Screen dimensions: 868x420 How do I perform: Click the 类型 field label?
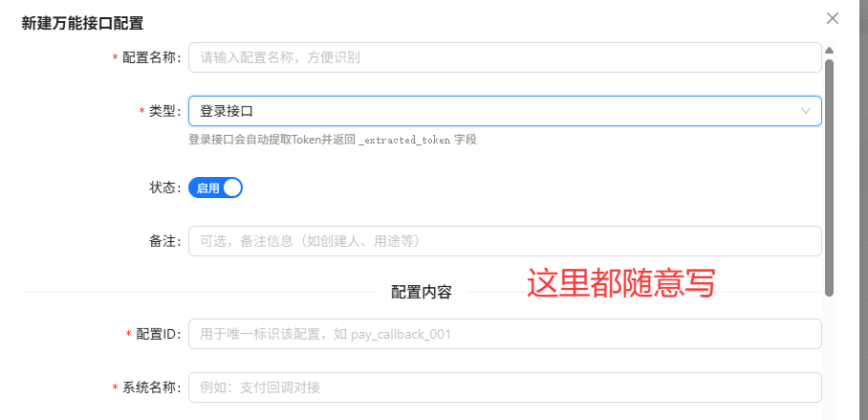[164, 111]
